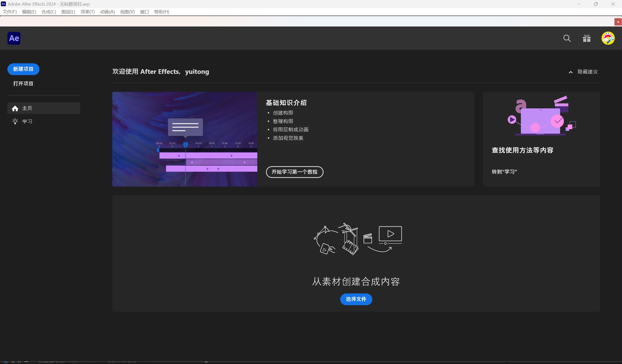Dismiss the notification banner with the red X
This screenshot has height=364, width=622.
point(618,22)
